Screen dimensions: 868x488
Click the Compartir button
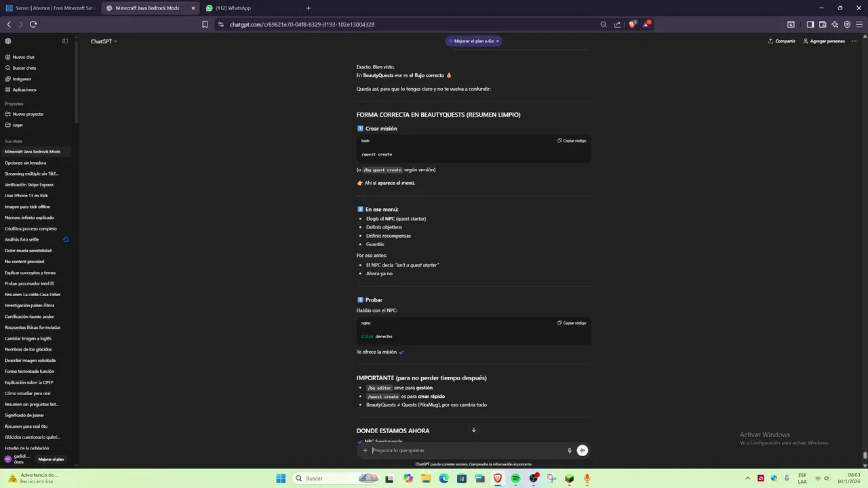[x=781, y=41]
